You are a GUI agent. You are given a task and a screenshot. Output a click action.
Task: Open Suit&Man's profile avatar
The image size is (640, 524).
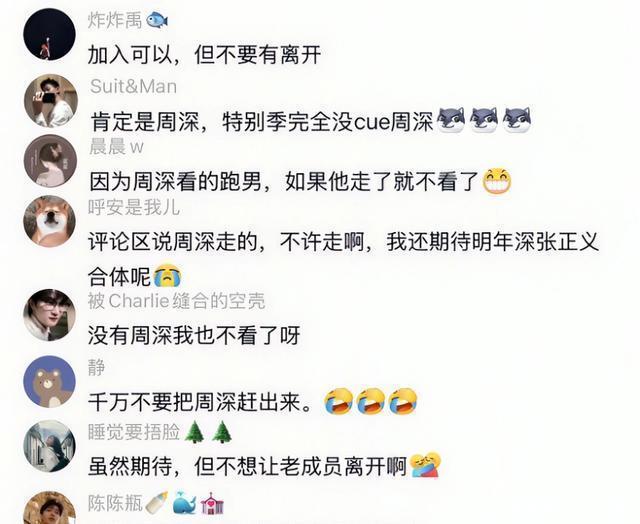click(51, 101)
